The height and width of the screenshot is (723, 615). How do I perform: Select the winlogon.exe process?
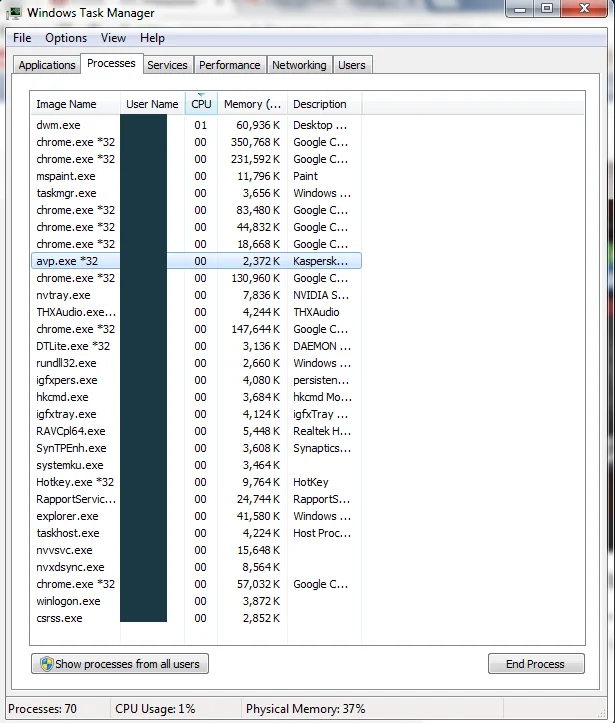pos(196,601)
